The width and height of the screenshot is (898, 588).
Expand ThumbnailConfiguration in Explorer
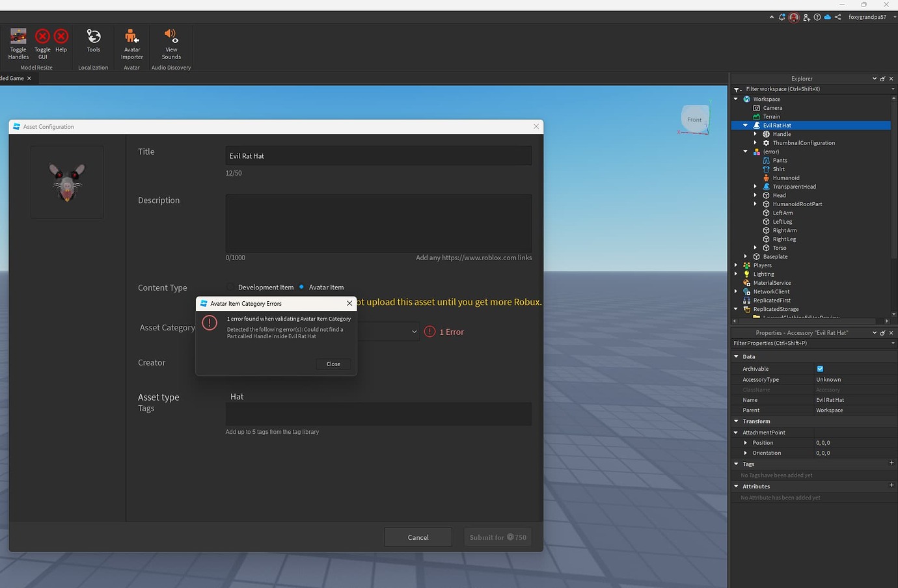[x=755, y=143]
